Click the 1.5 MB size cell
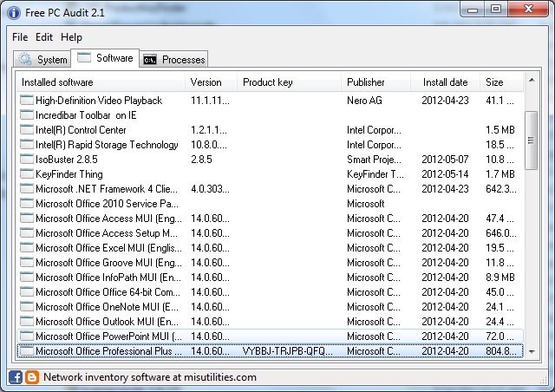Image resolution: width=555 pixels, height=392 pixels. [x=500, y=130]
